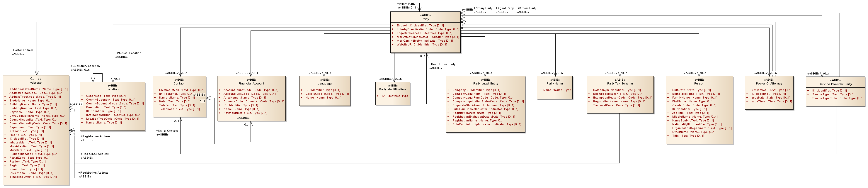The image size is (868, 188).
Task: Click the +Head Office Party association label
Action: click(x=442, y=64)
